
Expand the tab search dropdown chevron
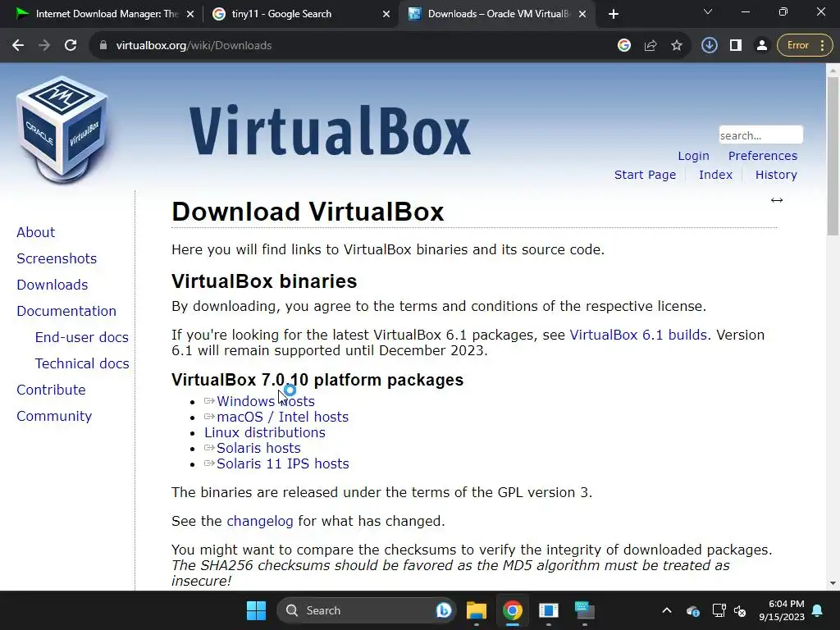708,11
